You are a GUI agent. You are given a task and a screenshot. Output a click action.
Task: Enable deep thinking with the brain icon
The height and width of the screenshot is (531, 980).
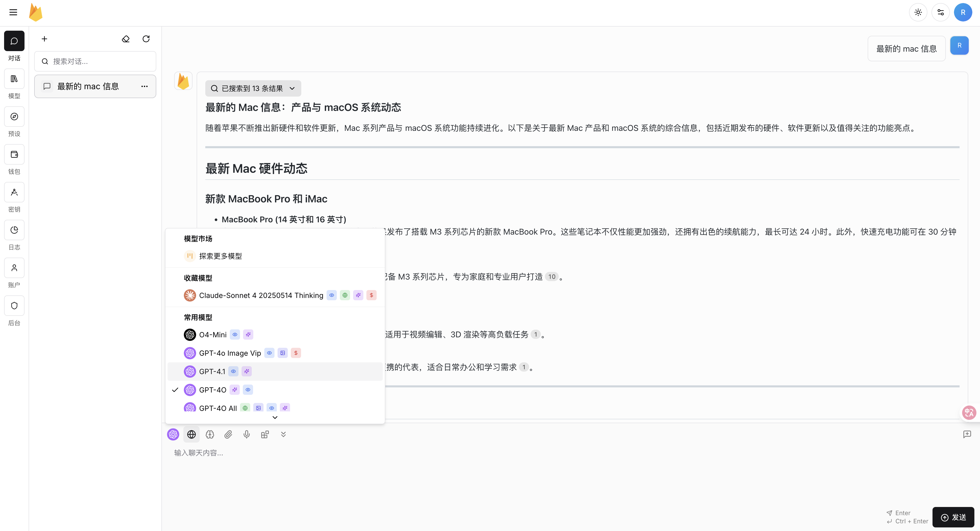click(x=210, y=434)
